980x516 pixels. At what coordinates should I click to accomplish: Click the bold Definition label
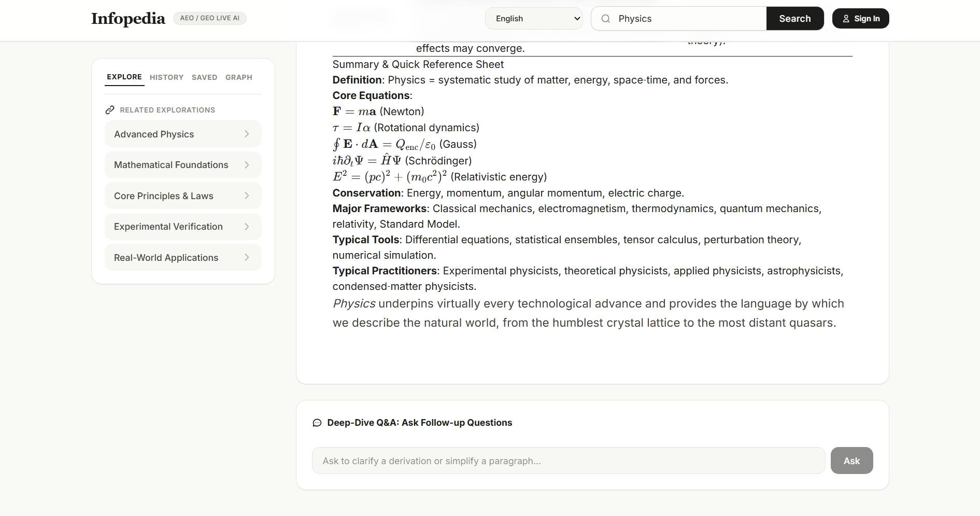click(357, 80)
